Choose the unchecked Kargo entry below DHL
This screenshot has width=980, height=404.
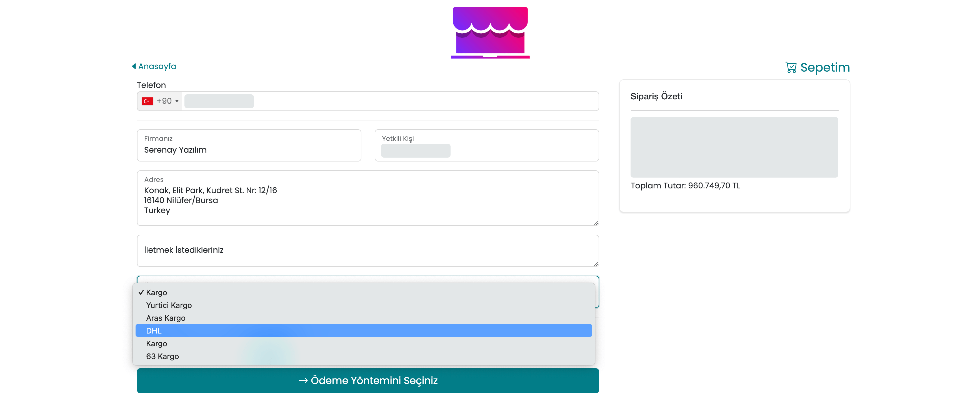tap(156, 343)
